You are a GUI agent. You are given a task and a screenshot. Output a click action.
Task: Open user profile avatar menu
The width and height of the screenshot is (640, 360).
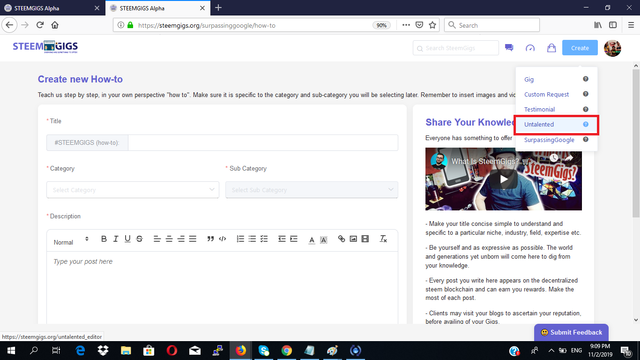(612, 48)
